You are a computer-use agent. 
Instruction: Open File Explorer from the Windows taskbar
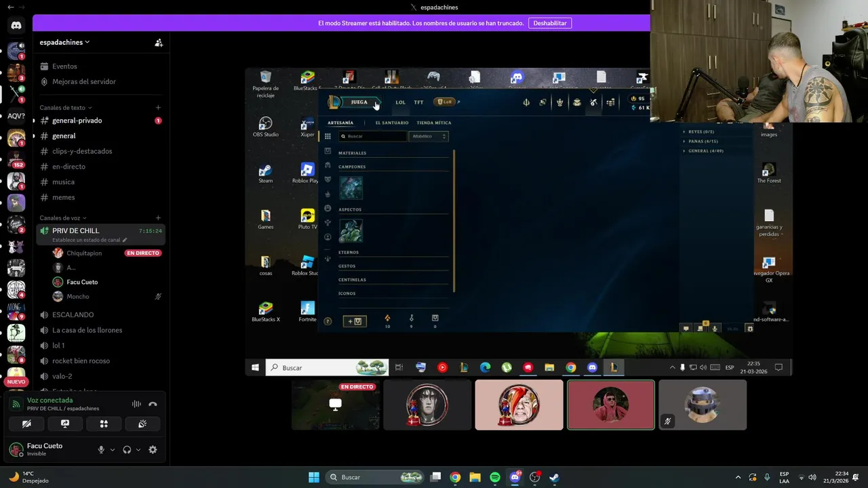point(475,477)
